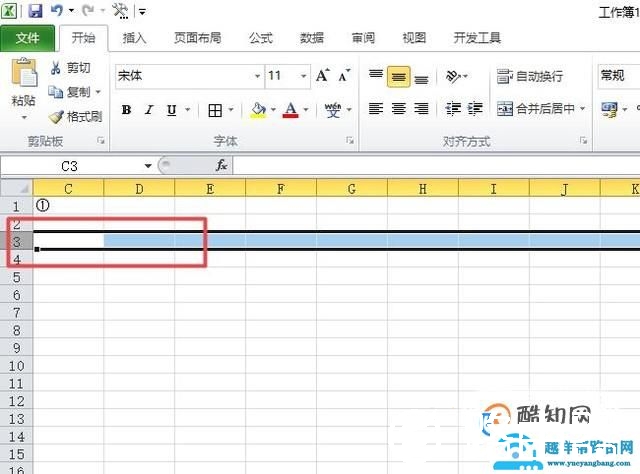This screenshot has height=474, width=640.
Task: Switch to the 公式 Formulas tab
Action: 261,38
